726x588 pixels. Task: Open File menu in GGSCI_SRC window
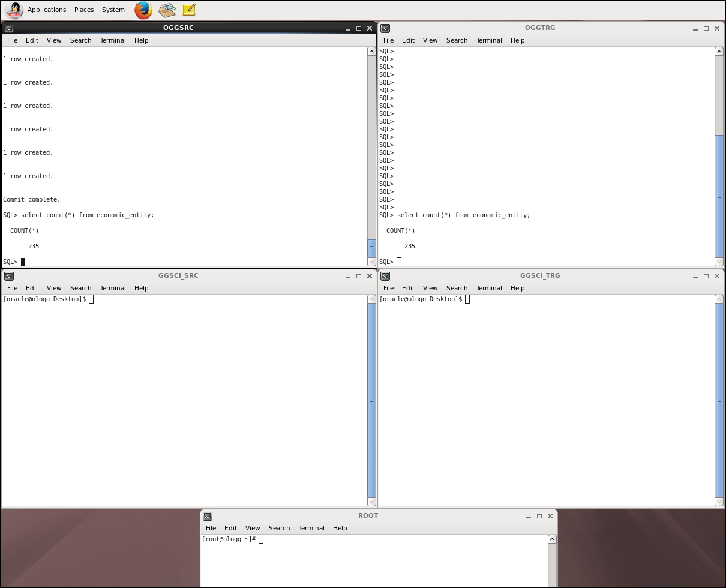point(12,288)
